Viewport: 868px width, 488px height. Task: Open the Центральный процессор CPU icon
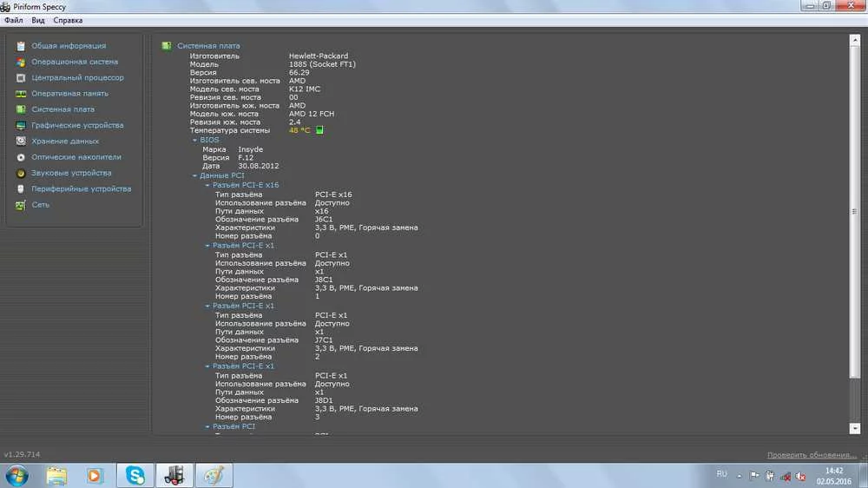click(21, 78)
